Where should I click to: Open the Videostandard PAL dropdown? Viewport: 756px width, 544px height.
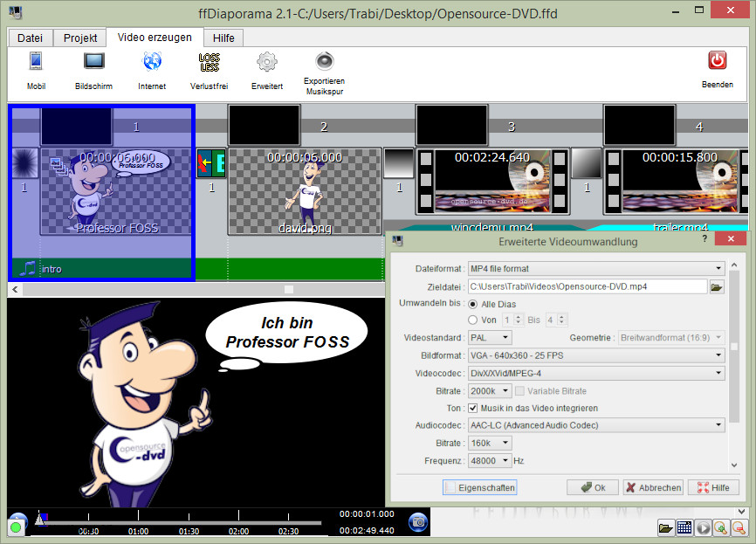(x=490, y=338)
